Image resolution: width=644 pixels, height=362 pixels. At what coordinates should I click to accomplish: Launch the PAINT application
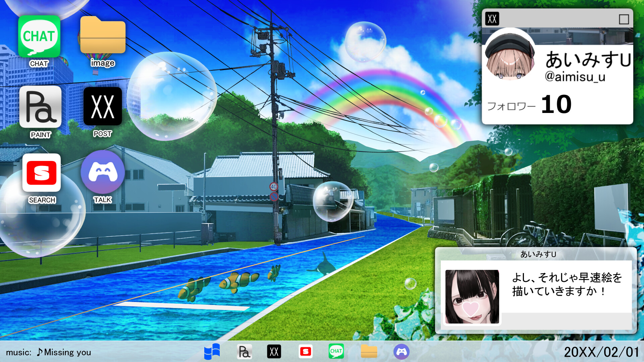click(41, 108)
